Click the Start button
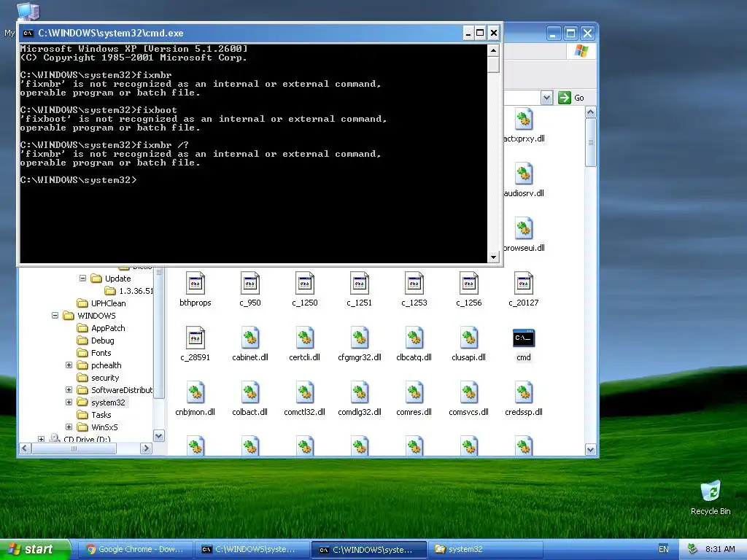Screen dimensions: 747x560 (35, 549)
